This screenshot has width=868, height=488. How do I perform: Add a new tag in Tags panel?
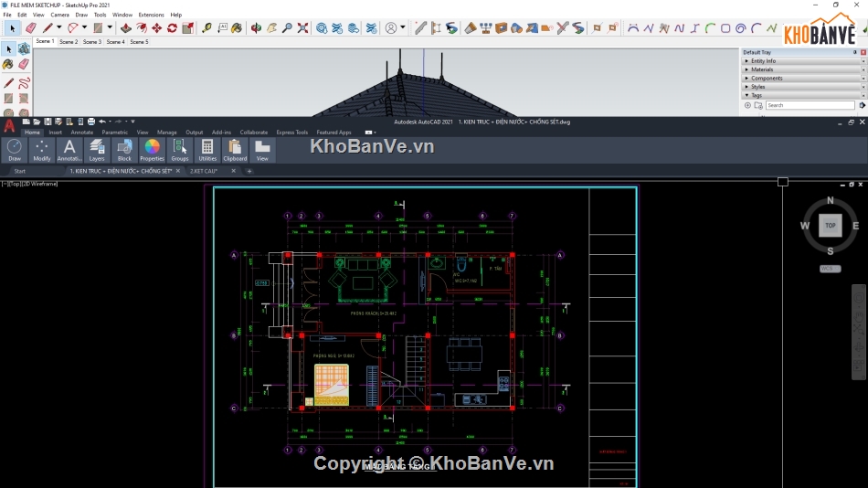coord(747,105)
